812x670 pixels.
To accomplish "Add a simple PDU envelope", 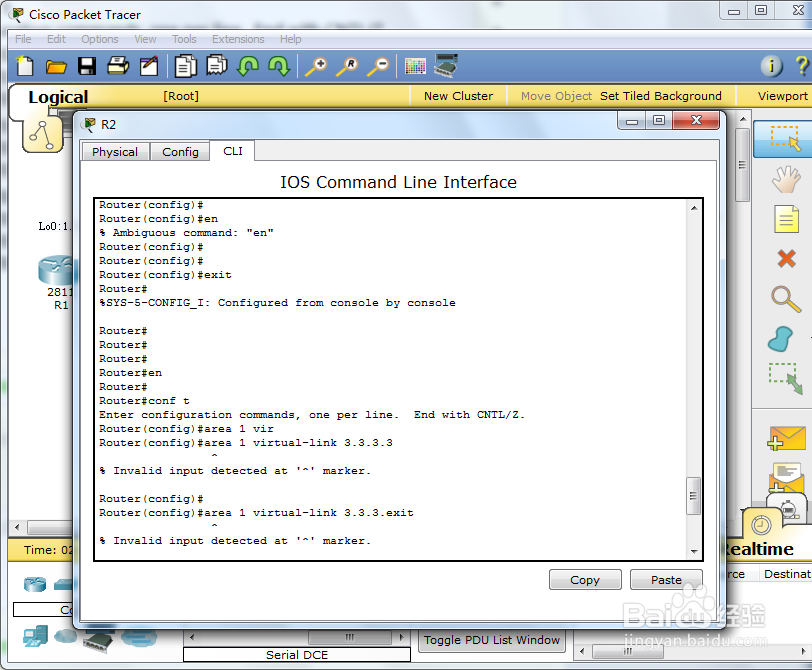I will tap(786, 438).
